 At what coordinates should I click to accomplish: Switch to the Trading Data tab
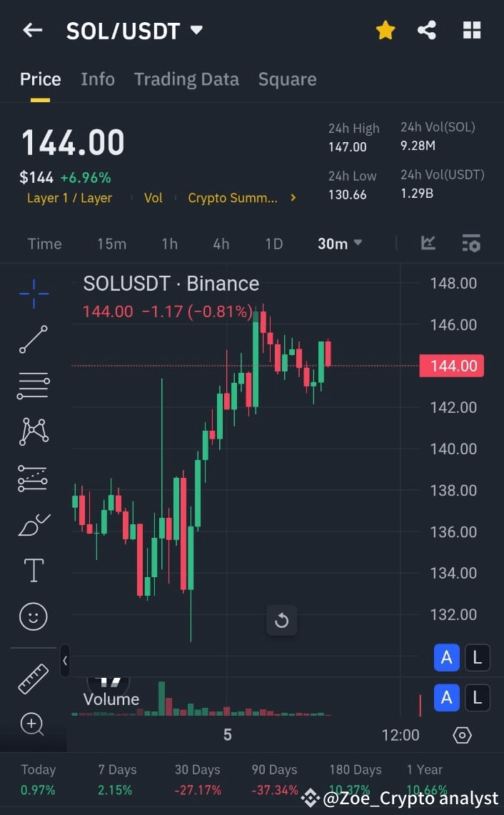coord(186,79)
